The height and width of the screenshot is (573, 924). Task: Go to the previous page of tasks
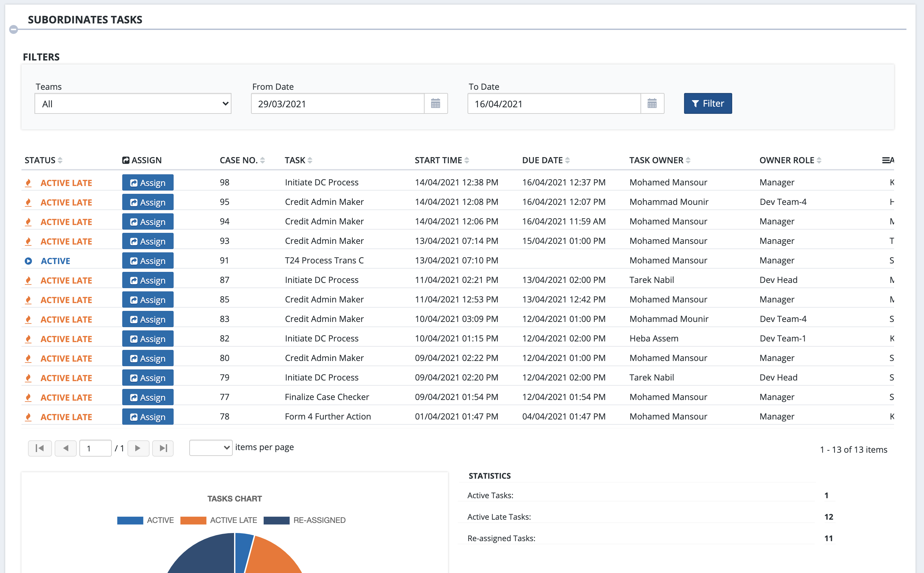coord(66,448)
